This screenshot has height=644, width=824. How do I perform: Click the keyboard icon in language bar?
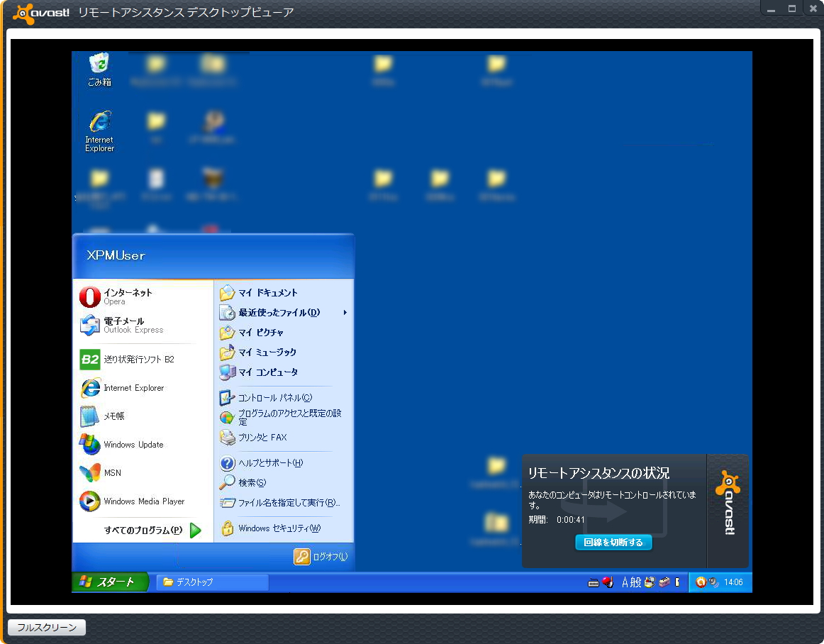point(594,582)
